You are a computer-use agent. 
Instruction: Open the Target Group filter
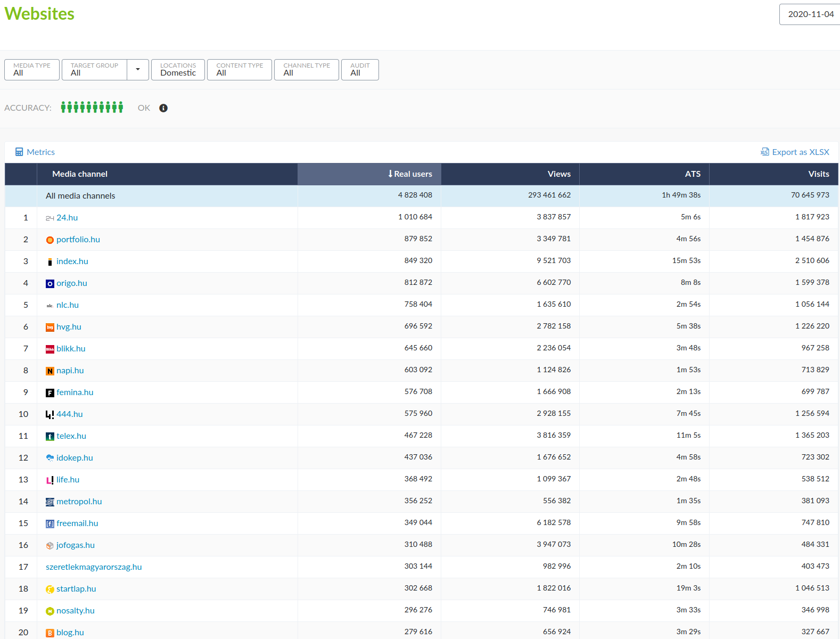pyautogui.click(x=94, y=70)
